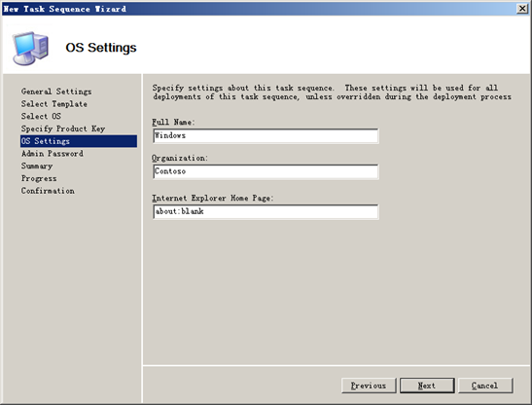The width and height of the screenshot is (532, 405).
Task: Click the Organization input field
Action: 266,171
